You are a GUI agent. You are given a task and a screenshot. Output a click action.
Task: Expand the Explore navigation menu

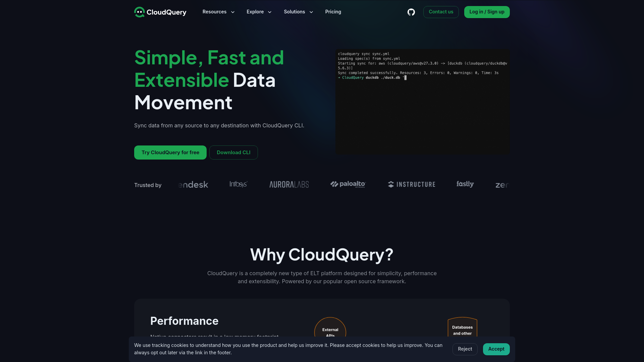[259, 12]
